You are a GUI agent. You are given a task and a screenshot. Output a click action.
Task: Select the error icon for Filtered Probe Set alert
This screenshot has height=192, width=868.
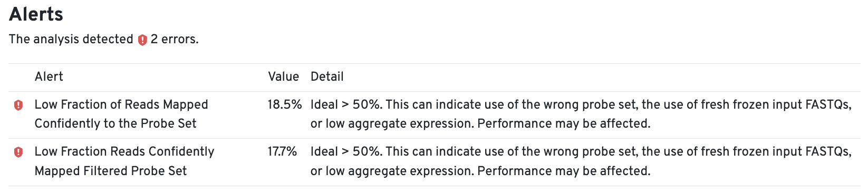tap(18, 152)
